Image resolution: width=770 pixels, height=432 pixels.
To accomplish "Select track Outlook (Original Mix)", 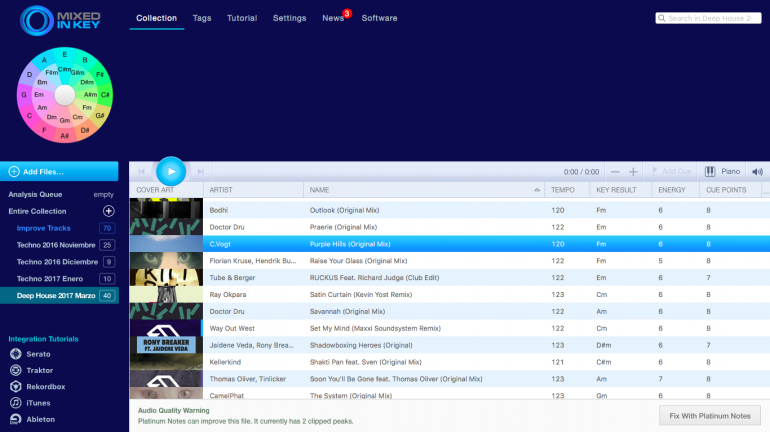I will click(449, 210).
